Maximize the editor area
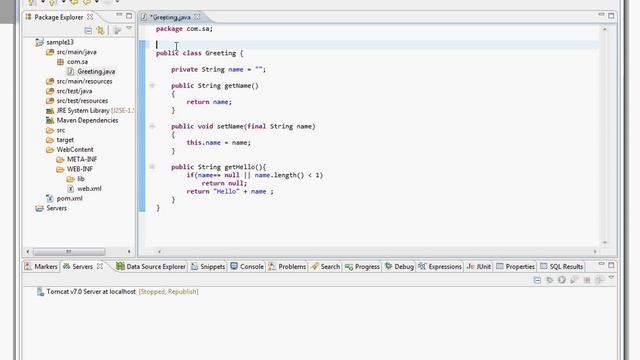This screenshot has height=360, width=640. (x=611, y=16)
